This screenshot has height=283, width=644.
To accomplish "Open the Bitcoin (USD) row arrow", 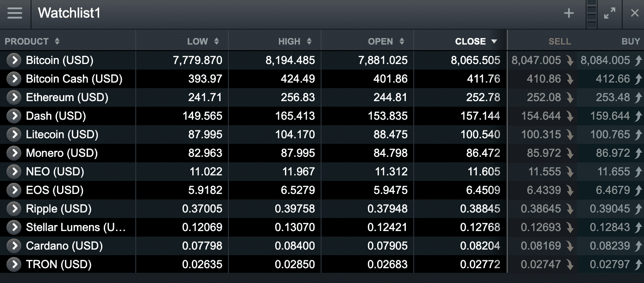I will 14,60.
